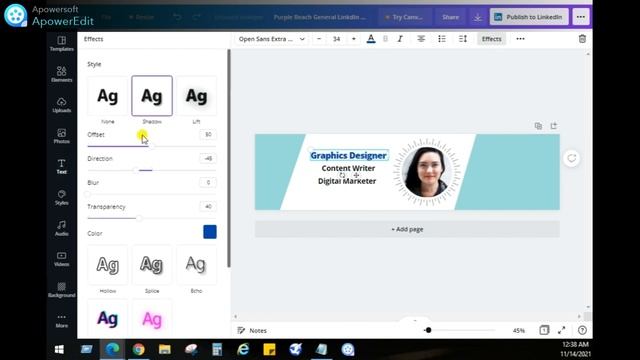Open the Styles sidebar tab
This screenshot has width=640, height=360.
click(62, 197)
